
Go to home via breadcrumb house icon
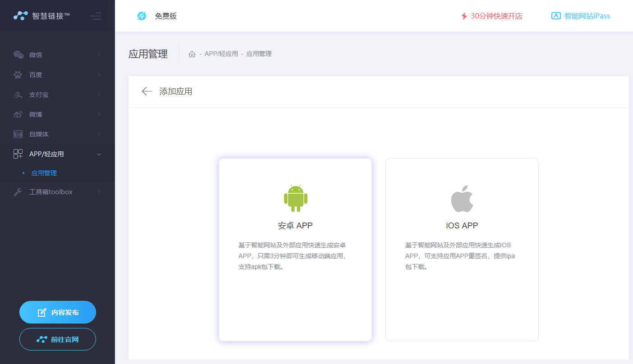click(192, 54)
